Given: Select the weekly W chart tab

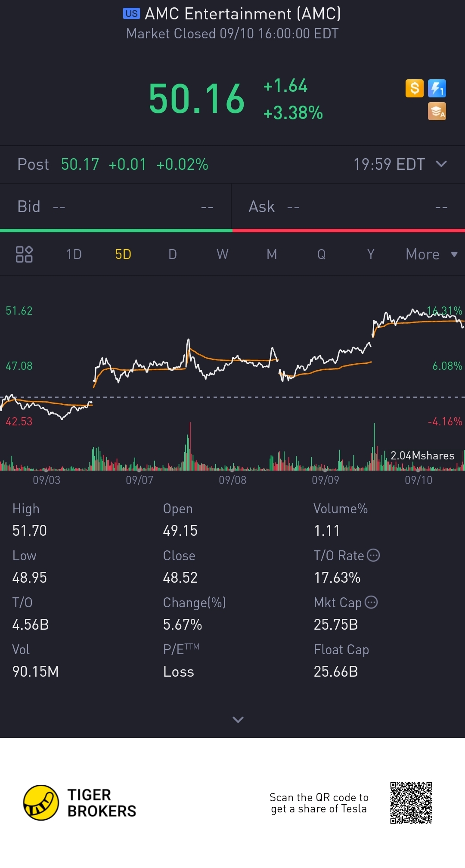Looking at the screenshot, I should point(223,254).
